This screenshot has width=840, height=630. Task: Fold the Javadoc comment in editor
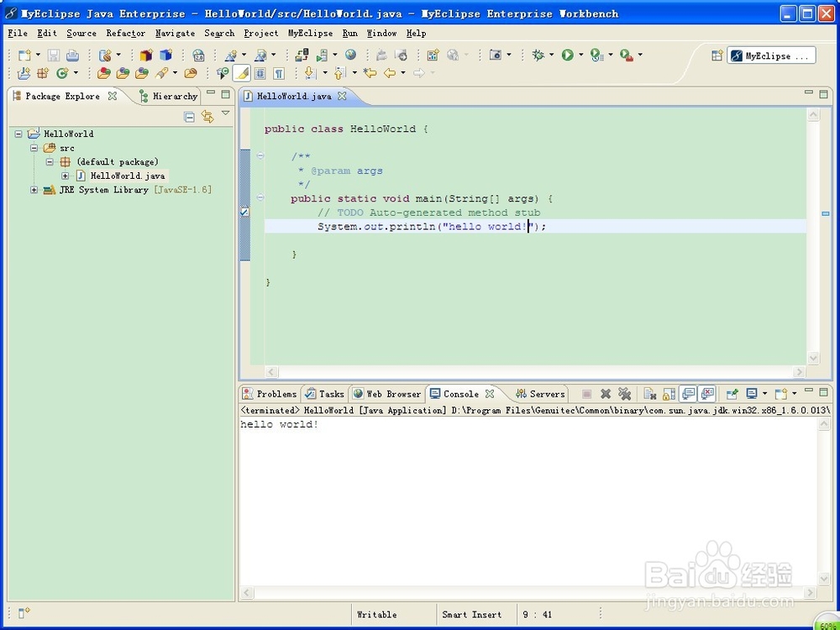(260, 155)
